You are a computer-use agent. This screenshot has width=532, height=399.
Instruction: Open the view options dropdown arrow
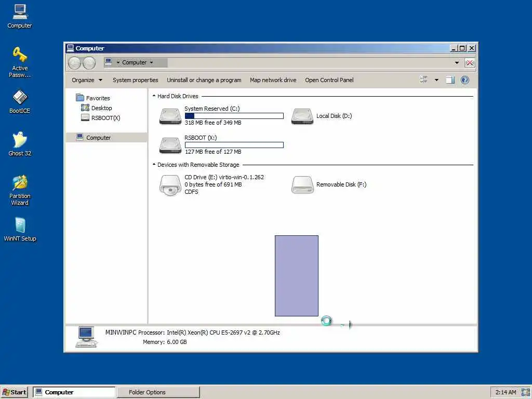tap(436, 80)
